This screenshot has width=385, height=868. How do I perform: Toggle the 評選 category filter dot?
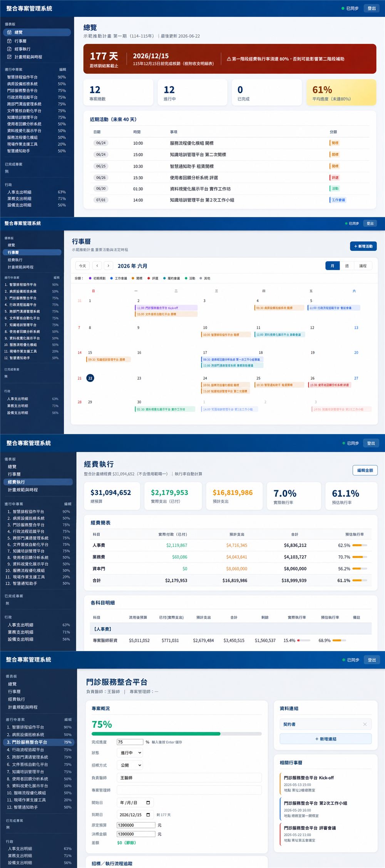(149, 278)
